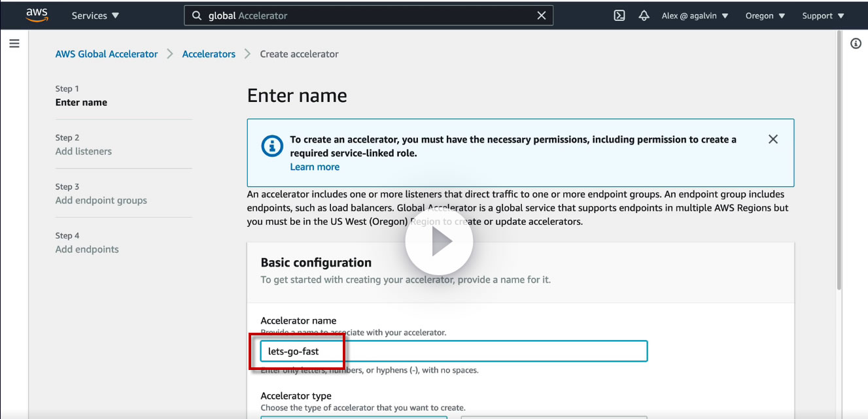Open the info panel icon at right
This screenshot has width=868, height=419.
coord(856,44)
